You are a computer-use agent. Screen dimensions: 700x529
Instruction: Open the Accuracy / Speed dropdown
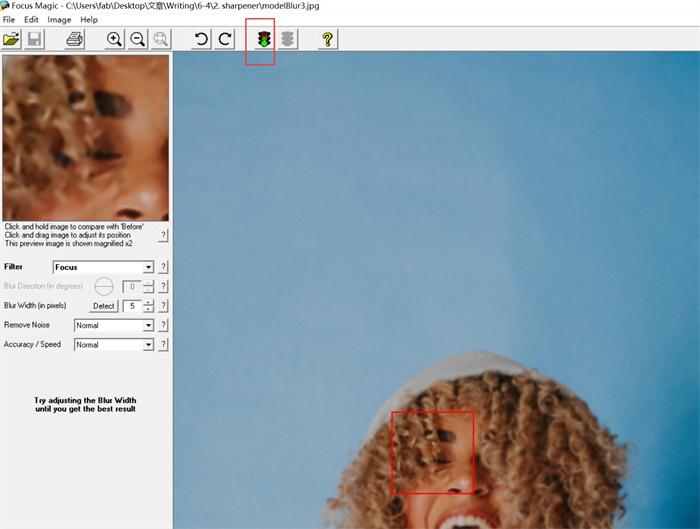pos(114,345)
